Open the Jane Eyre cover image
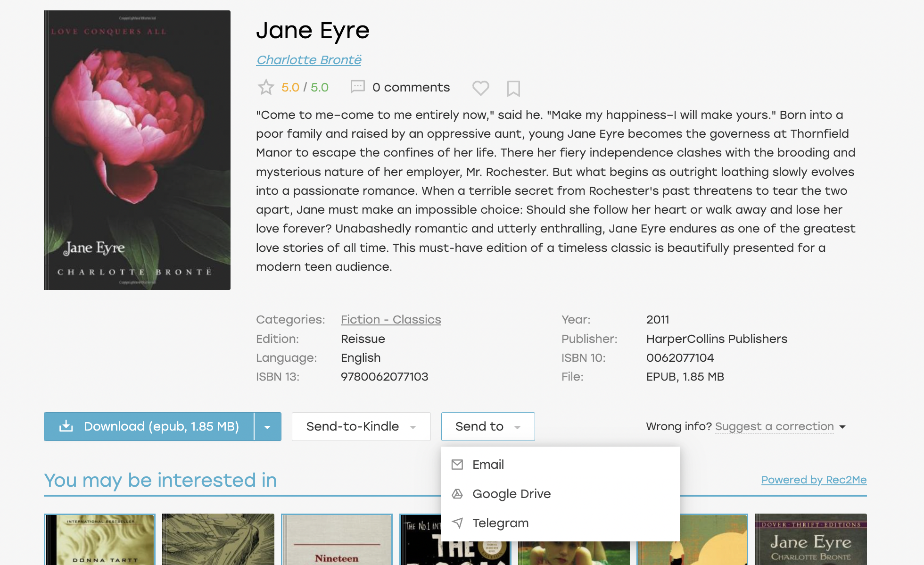The width and height of the screenshot is (924, 565). (x=137, y=150)
